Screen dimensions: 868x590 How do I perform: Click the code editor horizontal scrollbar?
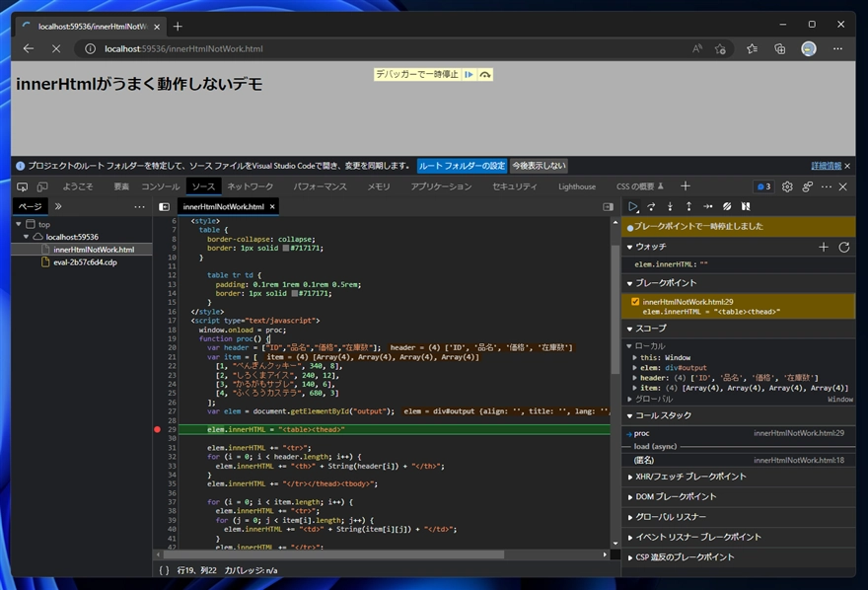point(333,554)
